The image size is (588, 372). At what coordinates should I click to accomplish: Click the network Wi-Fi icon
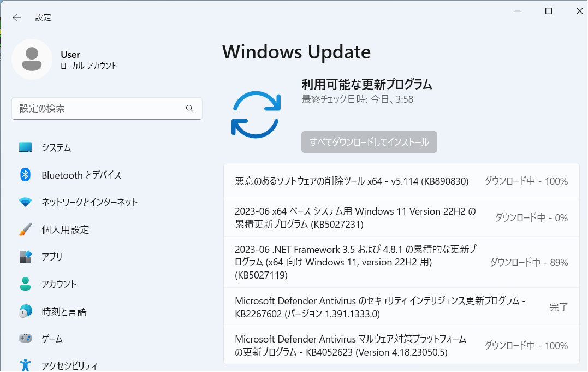click(26, 202)
